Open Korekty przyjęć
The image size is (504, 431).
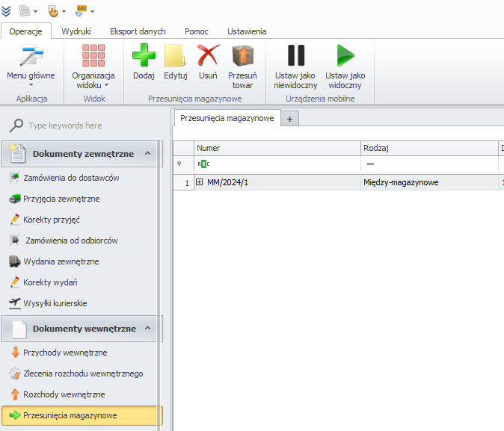click(52, 220)
